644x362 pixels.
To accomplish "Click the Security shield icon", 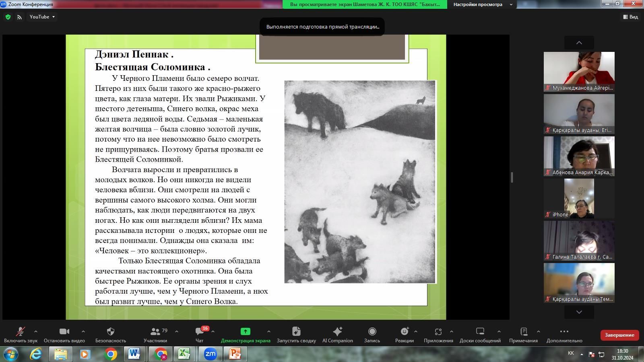I will coord(110,331).
